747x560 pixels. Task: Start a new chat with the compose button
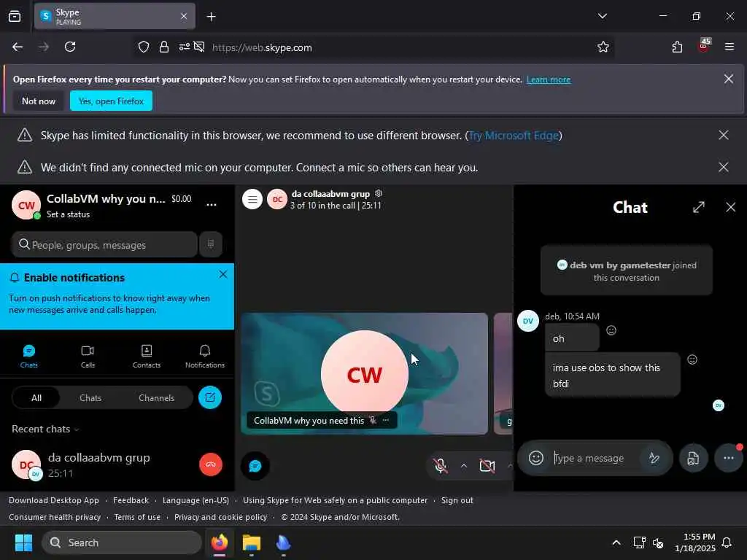point(210,397)
